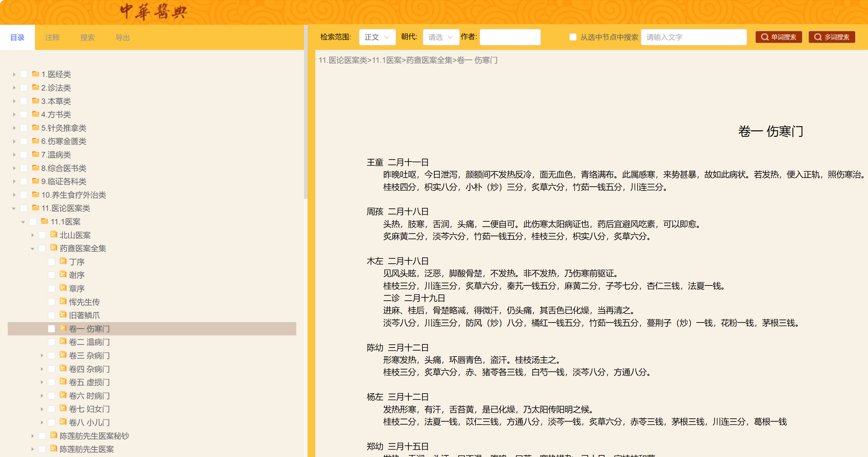
Task: Click the document icon beside 卷一 伤寒门
Action: (63, 328)
